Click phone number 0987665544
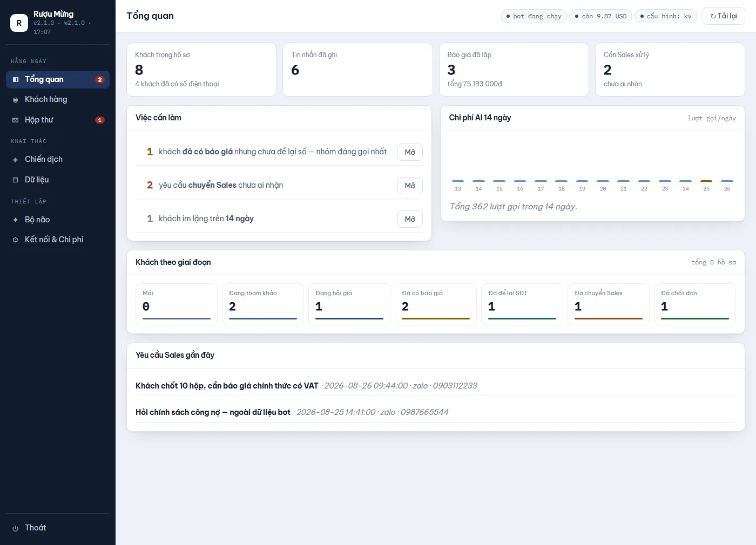This screenshot has height=545, width=756. click(x=424, y=412)
